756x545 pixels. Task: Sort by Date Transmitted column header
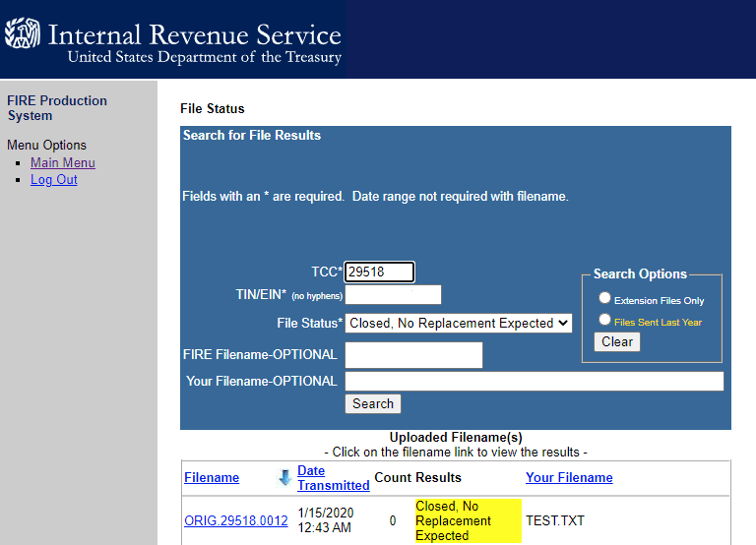333,478
